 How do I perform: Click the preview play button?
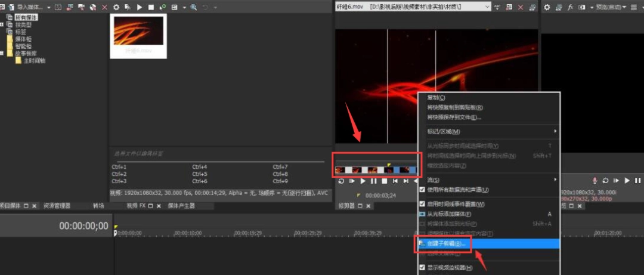627,181
